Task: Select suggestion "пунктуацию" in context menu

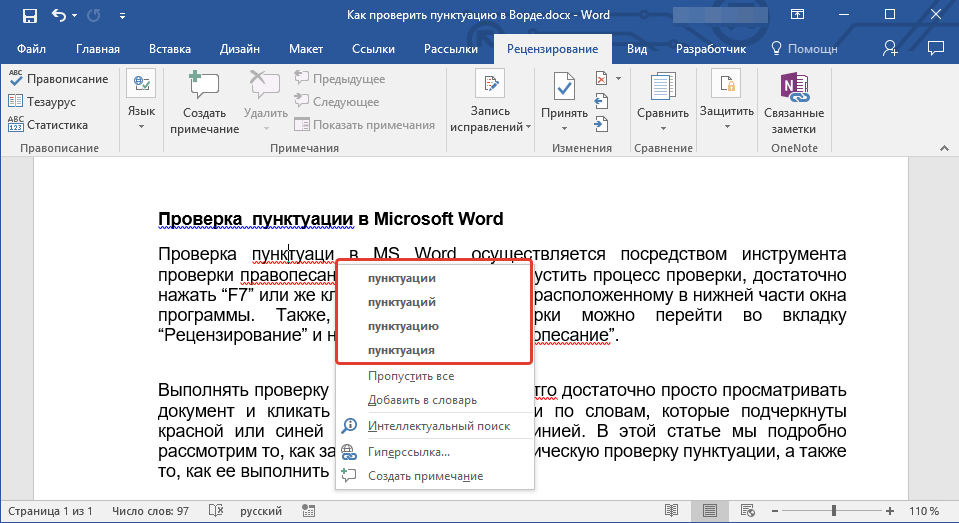Action: coord(403,326)
